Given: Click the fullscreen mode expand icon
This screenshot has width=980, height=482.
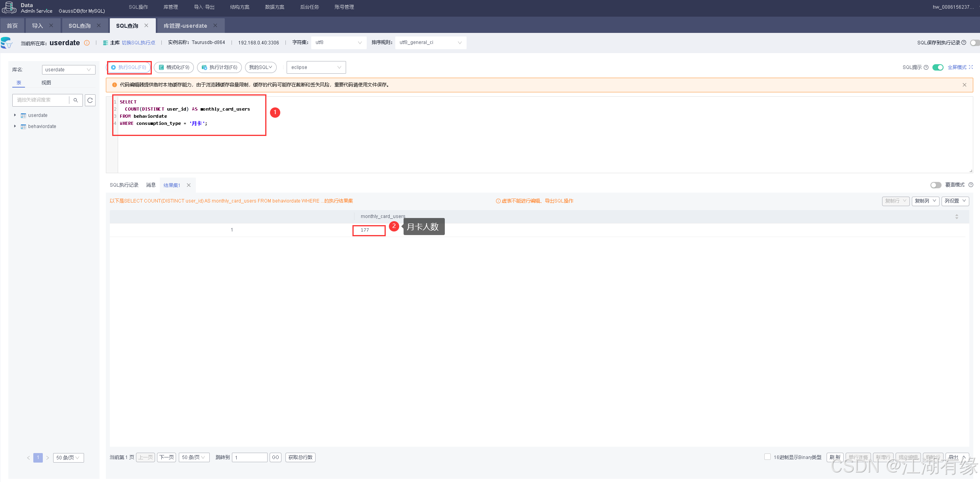Looking at the screenshot, I should coord(971,67).
